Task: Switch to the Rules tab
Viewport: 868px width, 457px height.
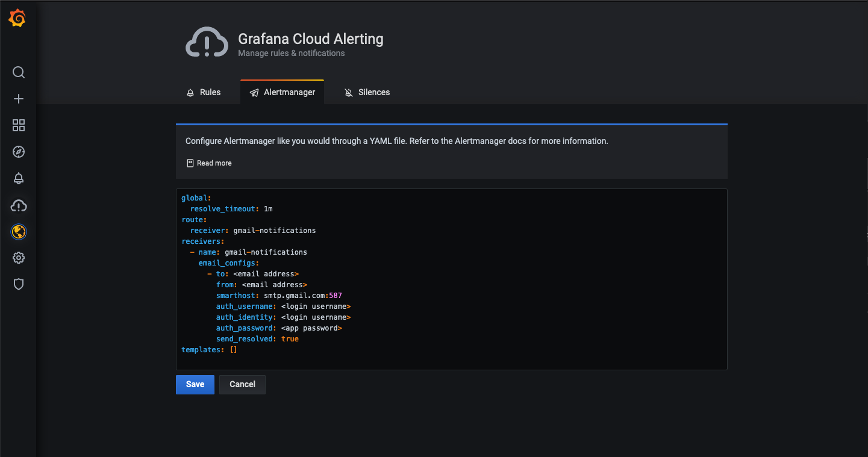Action: point(204,92)
